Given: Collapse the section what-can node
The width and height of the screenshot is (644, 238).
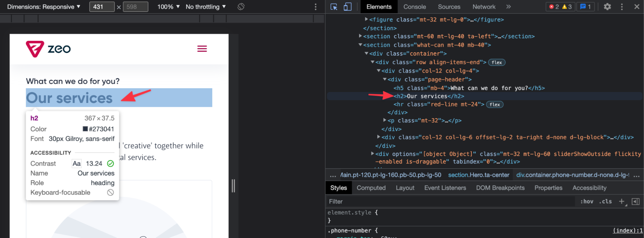Looking at the screenshot, I should 360,45.
